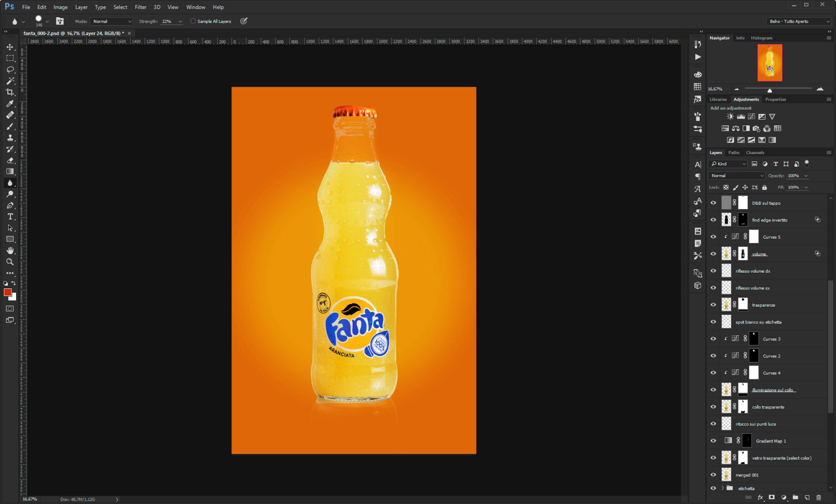Click the red foreground color swatch
836x504 pixels.
pyautogui.click(x=7, y=292)
